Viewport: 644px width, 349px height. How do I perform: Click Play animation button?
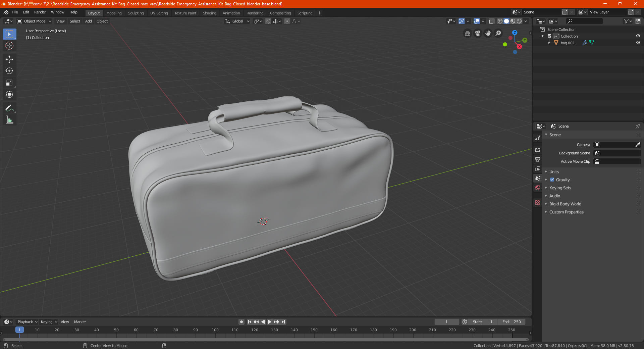(x=270, y=322)
